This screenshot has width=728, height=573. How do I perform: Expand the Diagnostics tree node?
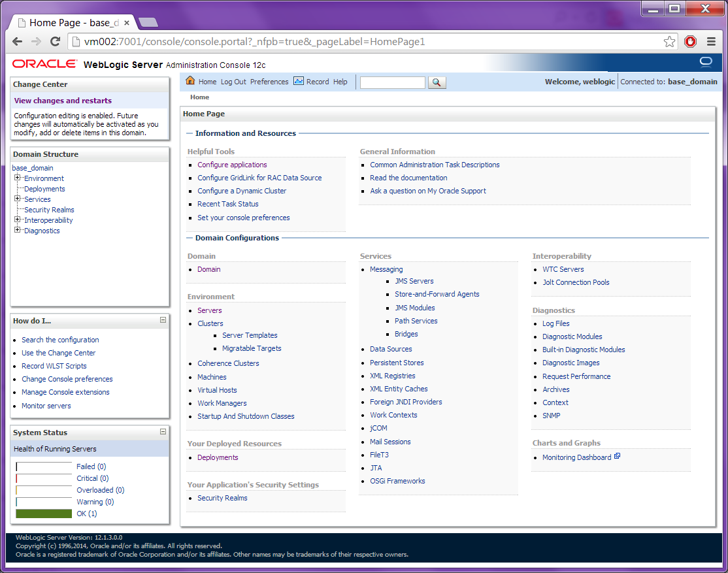(x=17, y=229)
